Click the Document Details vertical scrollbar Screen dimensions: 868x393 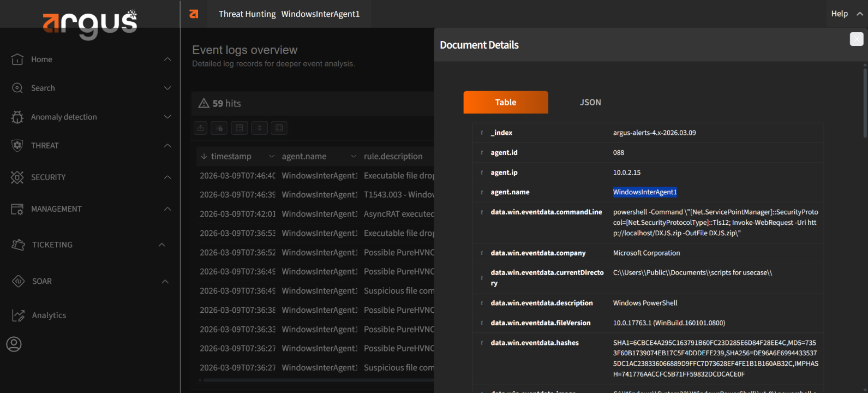click(865, 103)
